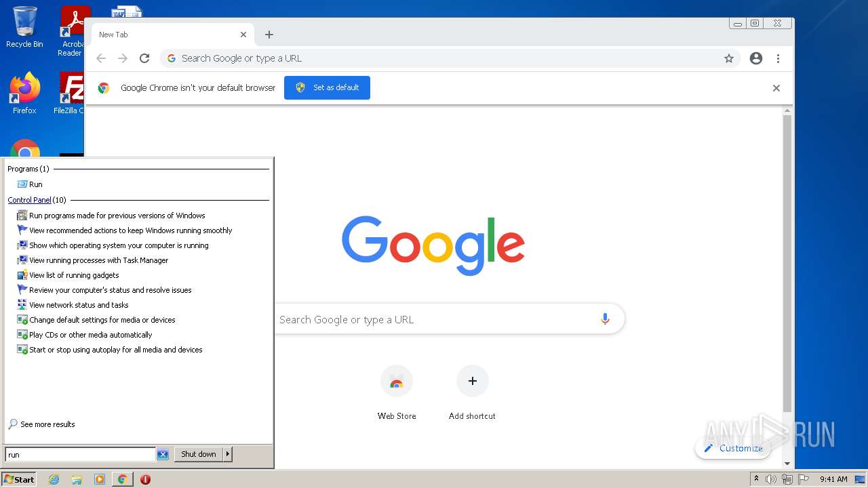Click the Customize button
This screenshot has width=868, height=488.
(733, 448)
